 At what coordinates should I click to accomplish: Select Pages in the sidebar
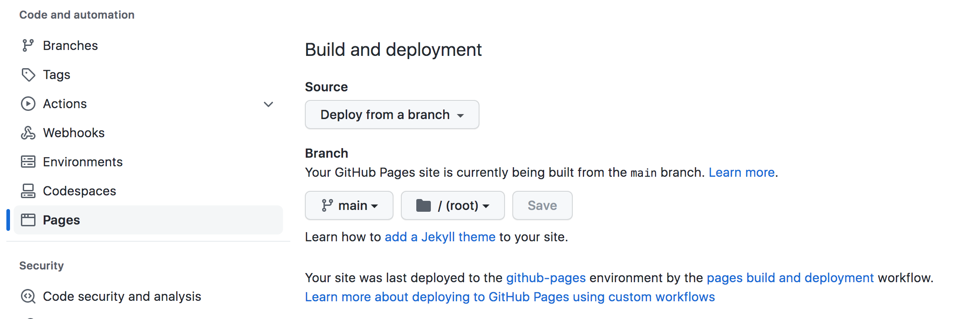[x=148, y=220]
